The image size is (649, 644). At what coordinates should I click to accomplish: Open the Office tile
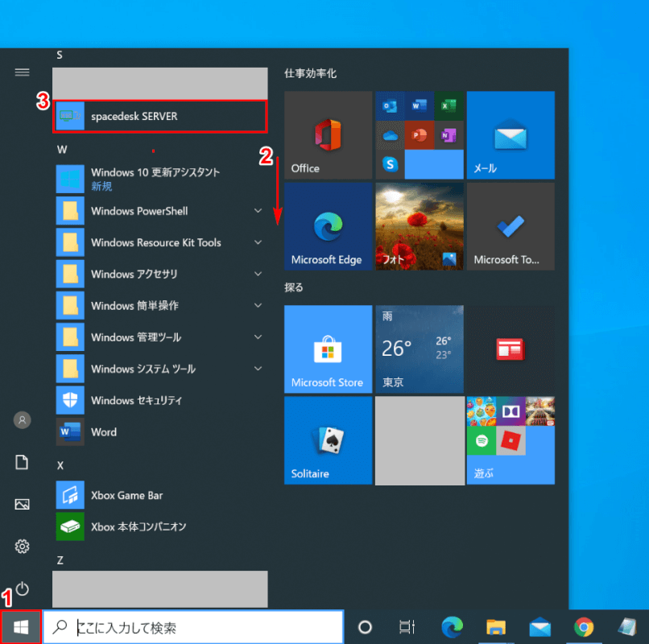click(x=329, y=135)
